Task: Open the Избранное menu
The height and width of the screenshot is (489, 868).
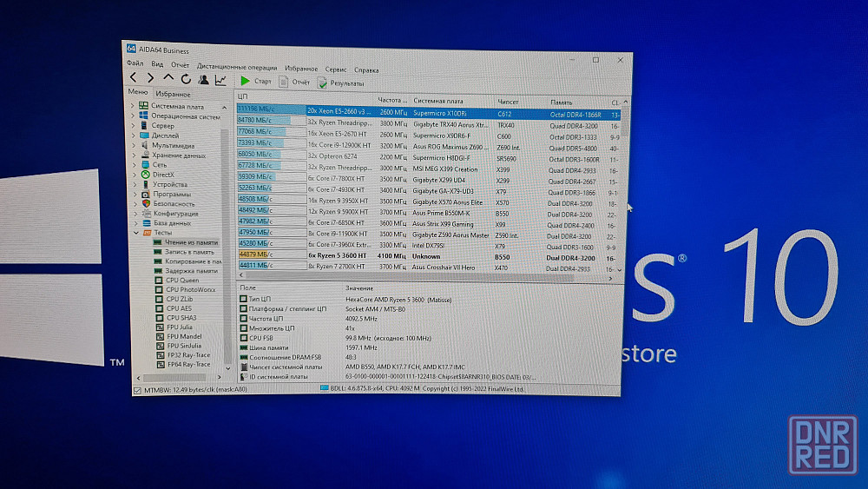Action: click(x=301, y=69)
